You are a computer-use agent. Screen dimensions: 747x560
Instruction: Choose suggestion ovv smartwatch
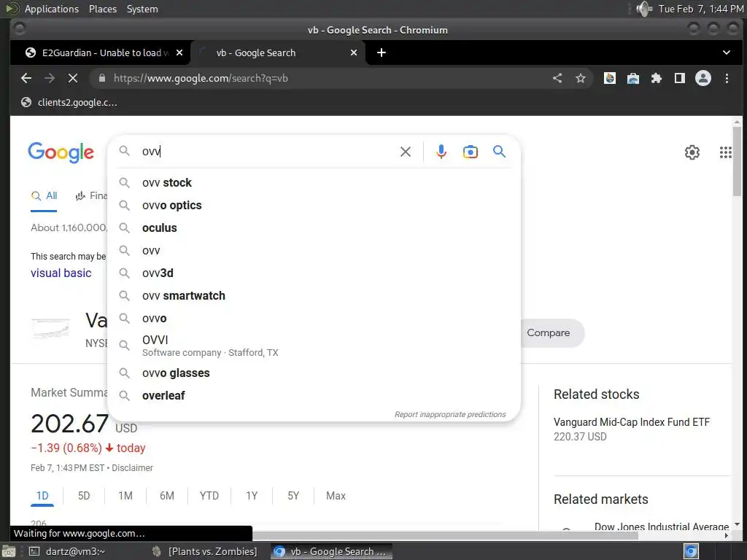(314, 296)
